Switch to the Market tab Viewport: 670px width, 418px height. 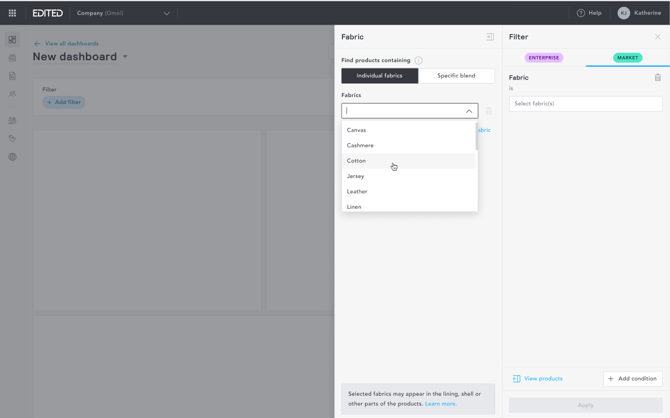(627, 58)
